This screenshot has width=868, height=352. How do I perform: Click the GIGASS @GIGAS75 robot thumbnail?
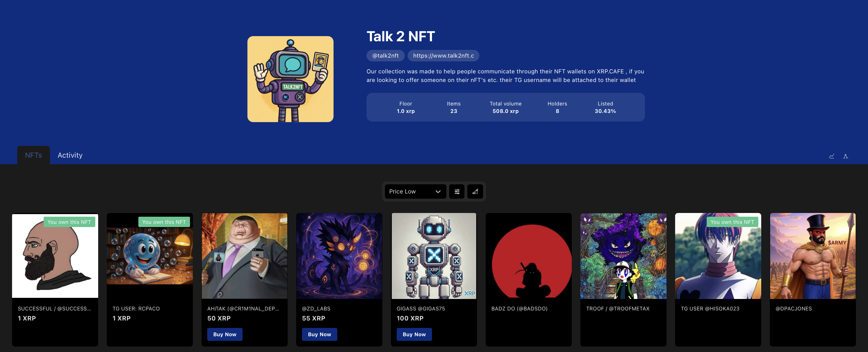(434, 256)
